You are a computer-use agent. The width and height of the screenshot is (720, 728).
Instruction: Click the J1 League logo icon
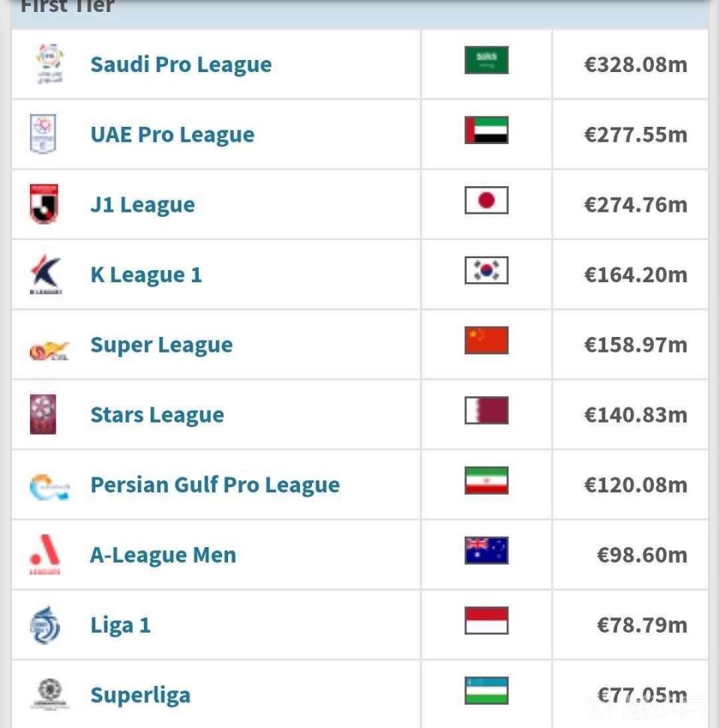[43, 204]
